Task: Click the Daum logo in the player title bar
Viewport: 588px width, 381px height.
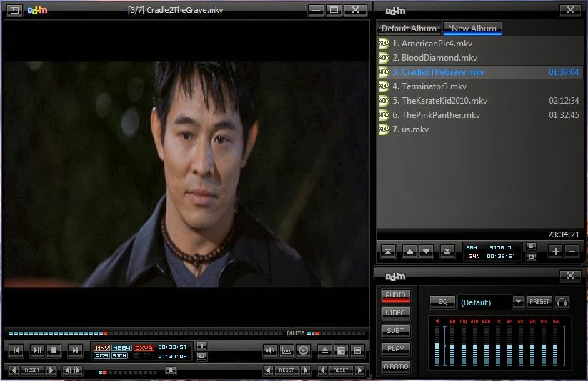Action: point(37,10)
